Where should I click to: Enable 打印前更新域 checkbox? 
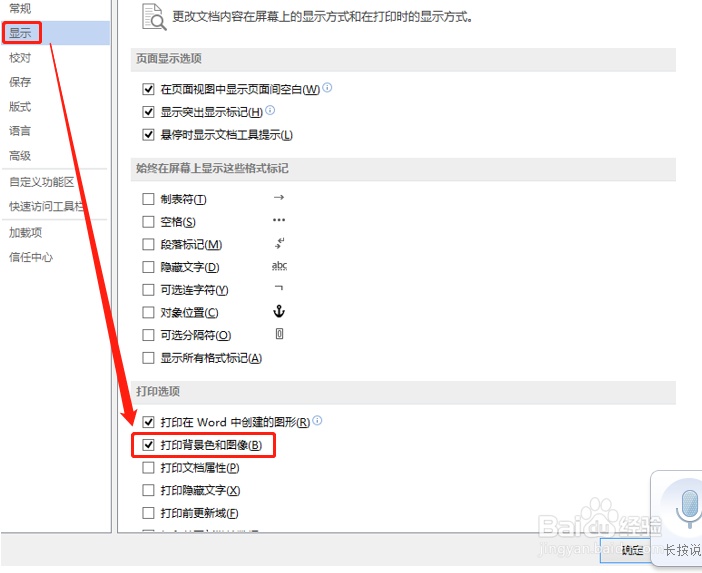148,513
